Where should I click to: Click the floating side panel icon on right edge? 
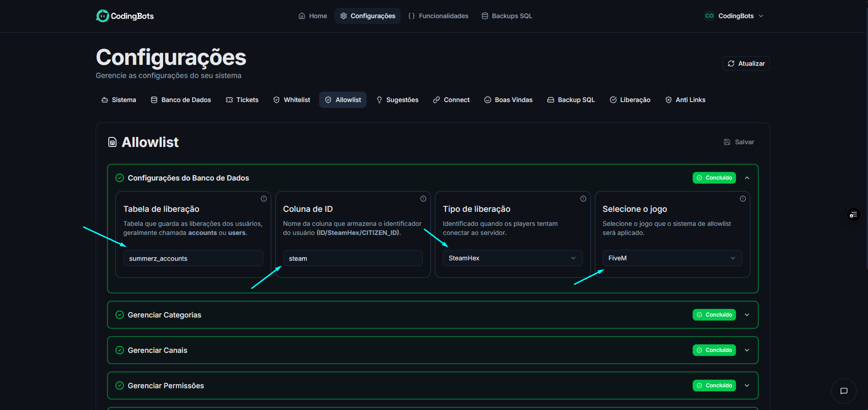(x=853, y=215)
